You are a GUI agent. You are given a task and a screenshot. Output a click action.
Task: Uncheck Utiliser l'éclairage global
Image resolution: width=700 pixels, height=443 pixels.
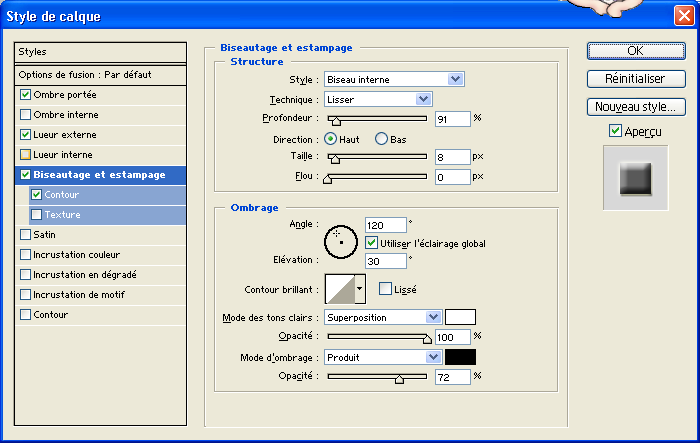(x=372, y=243)
